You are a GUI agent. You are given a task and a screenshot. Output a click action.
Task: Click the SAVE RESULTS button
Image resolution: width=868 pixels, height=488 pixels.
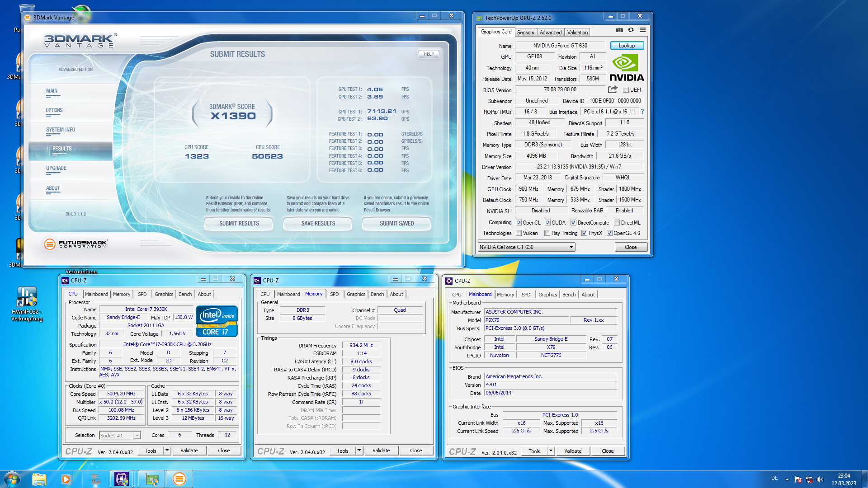pyautogui.click(x=318, y=224)
